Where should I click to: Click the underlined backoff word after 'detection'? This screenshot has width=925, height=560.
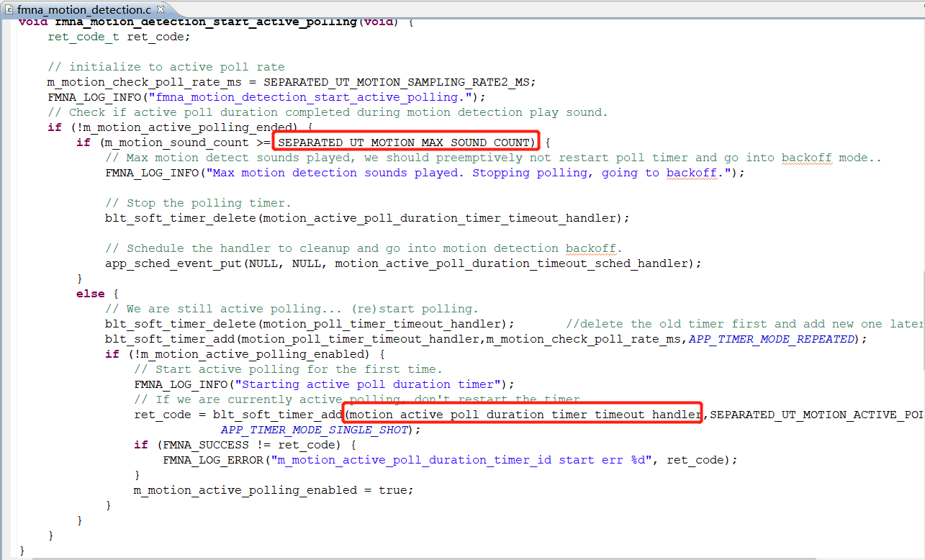pos(592,248)
